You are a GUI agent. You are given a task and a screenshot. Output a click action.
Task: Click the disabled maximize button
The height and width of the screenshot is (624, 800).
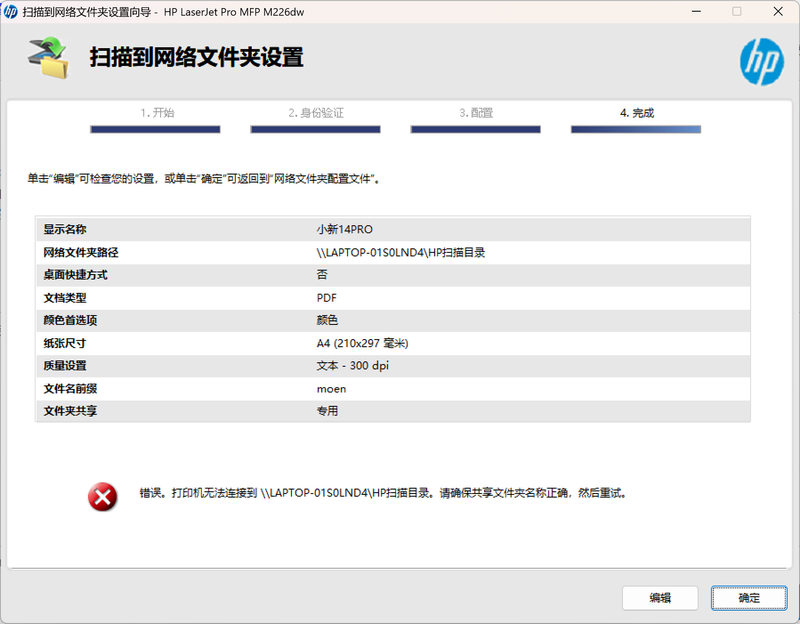(x=737, y=11)
